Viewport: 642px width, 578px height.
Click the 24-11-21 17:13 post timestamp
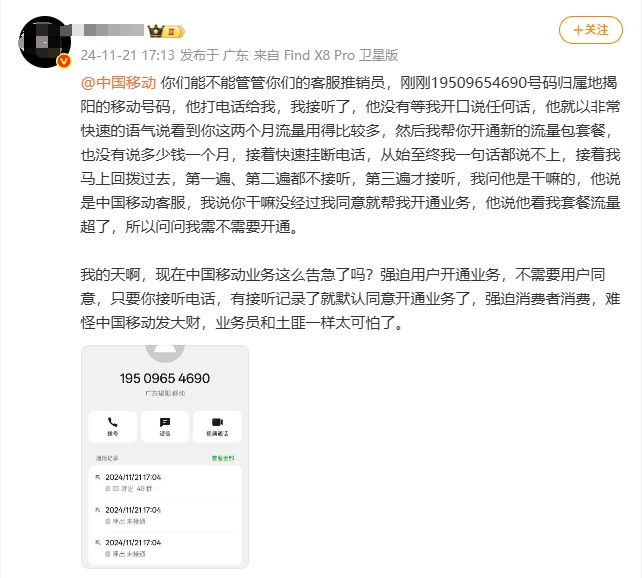click(x=127, y=55)
